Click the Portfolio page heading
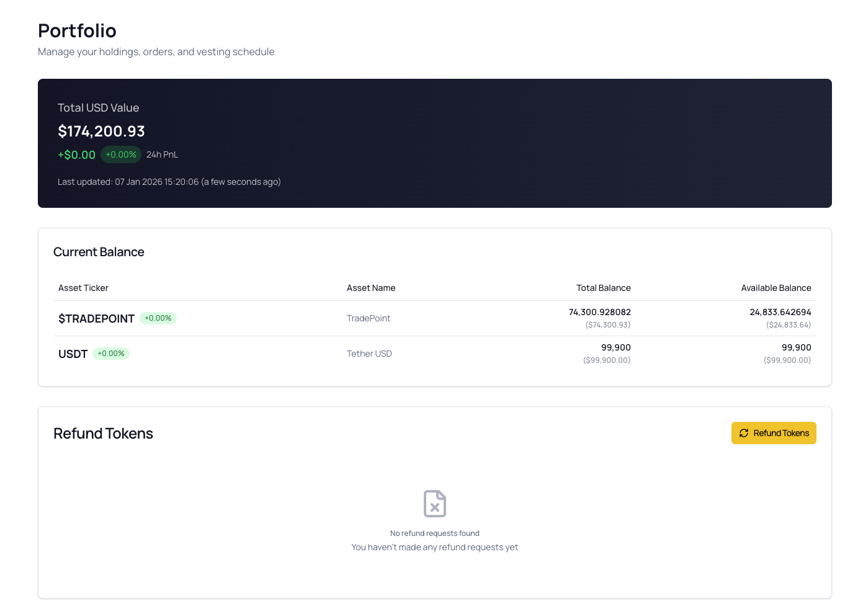863x616 pixels. click(x=77, y=30)
